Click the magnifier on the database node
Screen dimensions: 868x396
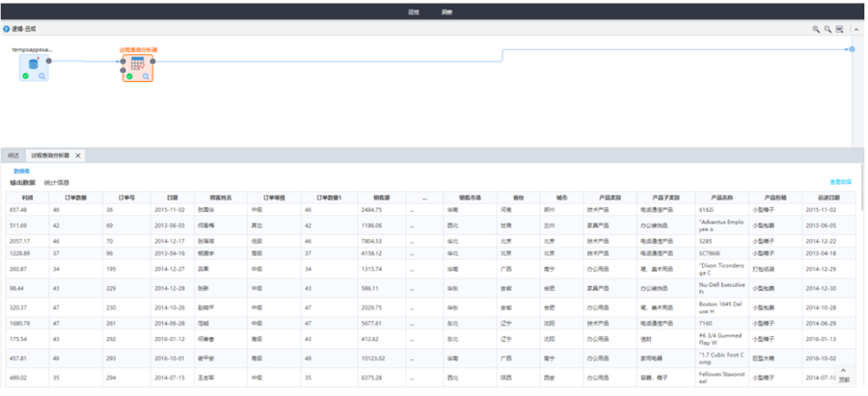coord(42,76)
